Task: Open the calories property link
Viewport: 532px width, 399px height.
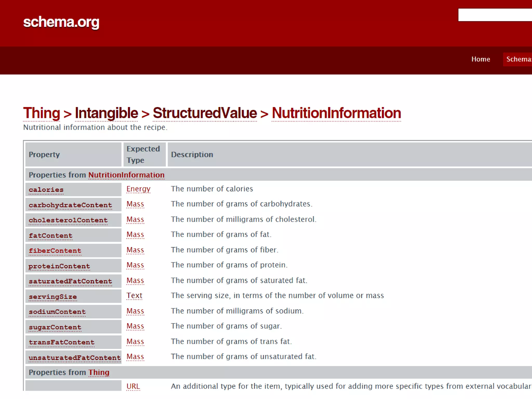Action: tap(46, 190)
